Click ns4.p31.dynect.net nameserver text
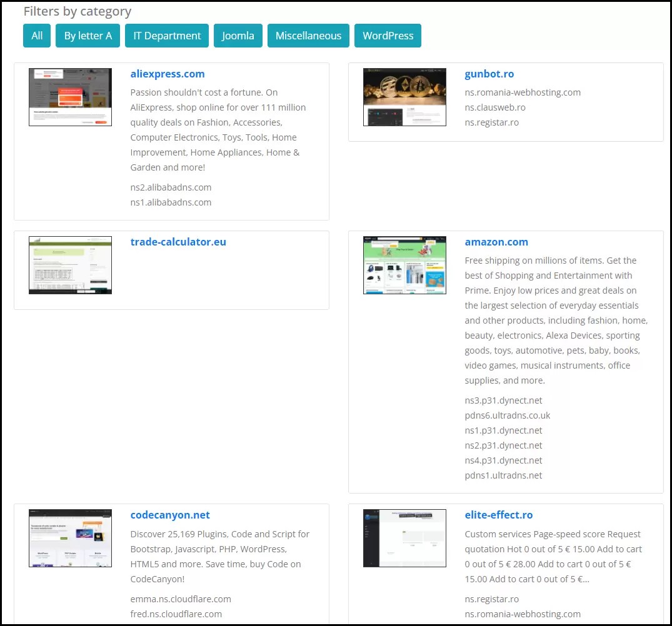 (503, 460)
